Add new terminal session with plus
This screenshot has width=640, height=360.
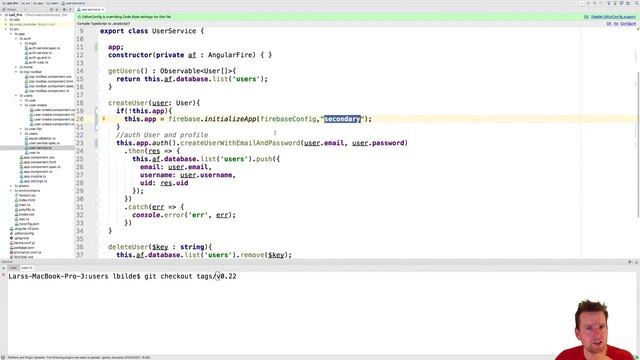pyautogui.click(x=3, y=268)
